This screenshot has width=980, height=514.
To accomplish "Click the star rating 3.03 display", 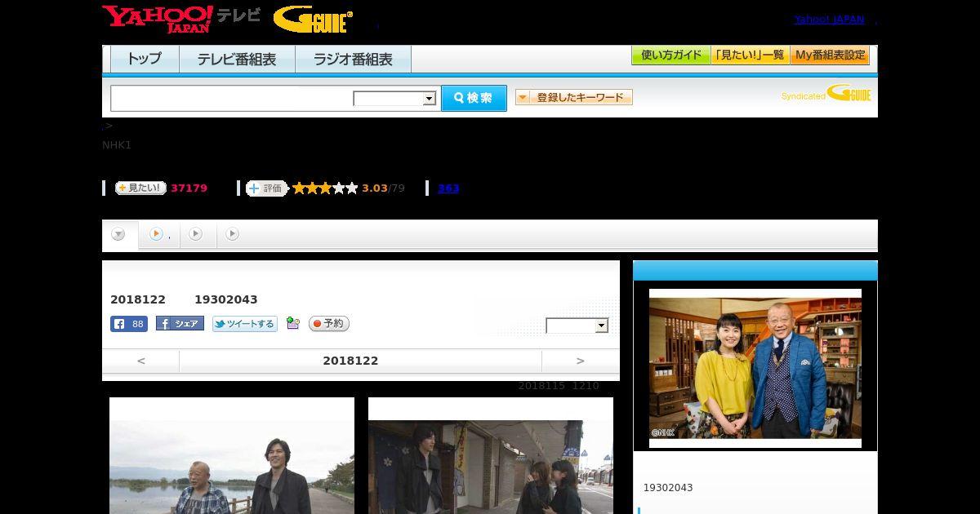I will click(x=349, y=188).
